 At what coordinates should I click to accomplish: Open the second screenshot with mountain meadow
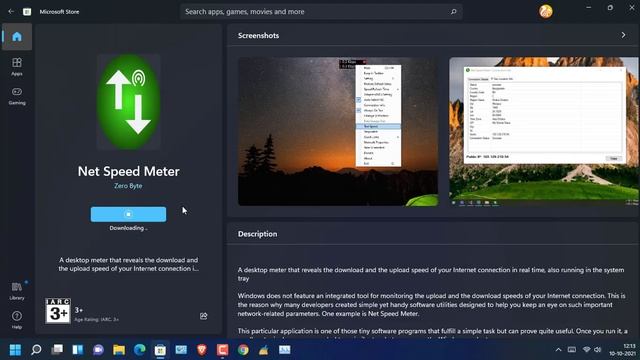click(x=544, y=131)
